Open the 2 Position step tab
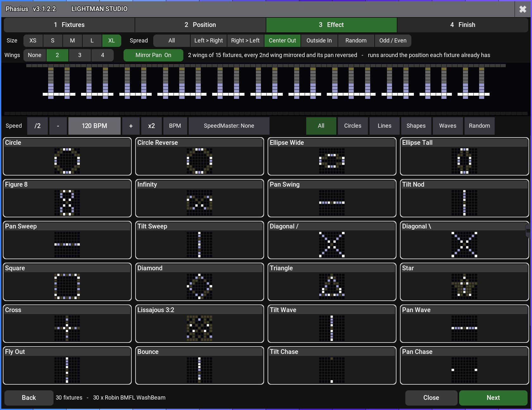Viewport: 532px width, 410px height. point(200,25)
